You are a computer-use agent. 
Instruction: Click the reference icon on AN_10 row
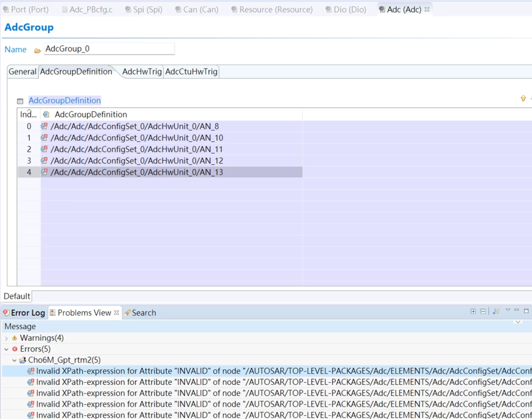pos(44,138)
